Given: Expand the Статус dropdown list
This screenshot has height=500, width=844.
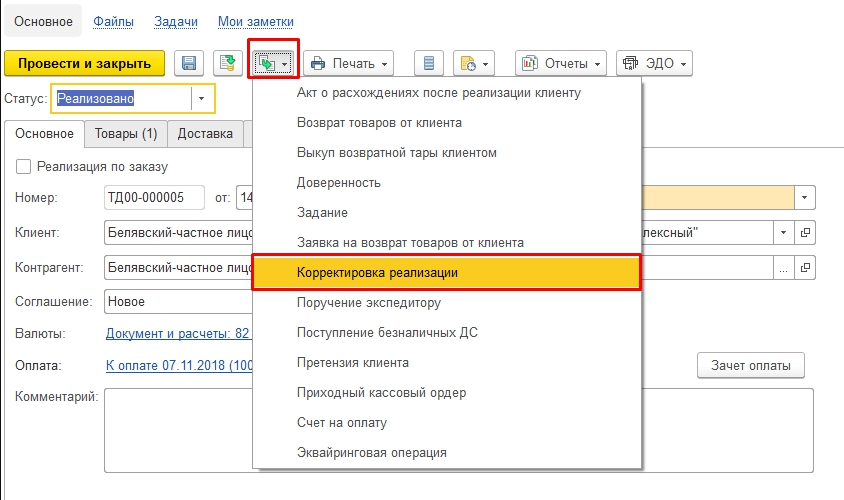Looking at the screenshot, I should (x=203, y=99).
